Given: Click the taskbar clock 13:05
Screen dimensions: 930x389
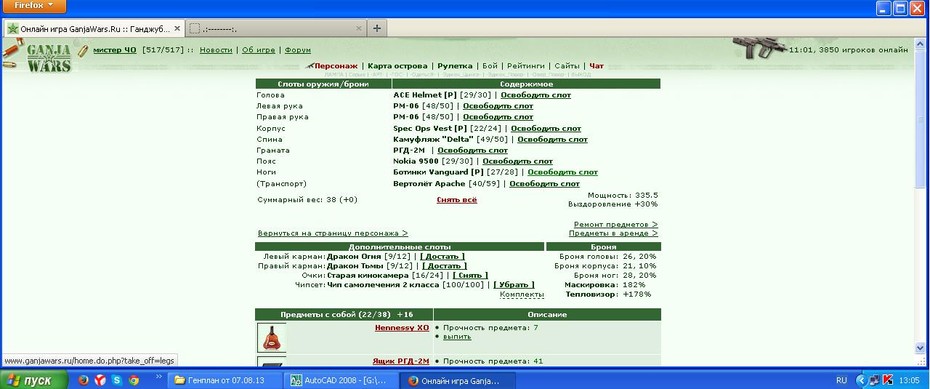Looking at the screenshot, I should tap(910, 380).
